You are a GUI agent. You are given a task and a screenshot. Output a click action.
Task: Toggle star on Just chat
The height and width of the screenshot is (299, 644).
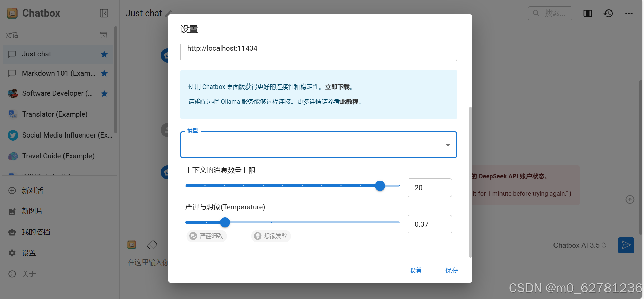[x=104, y=54]
